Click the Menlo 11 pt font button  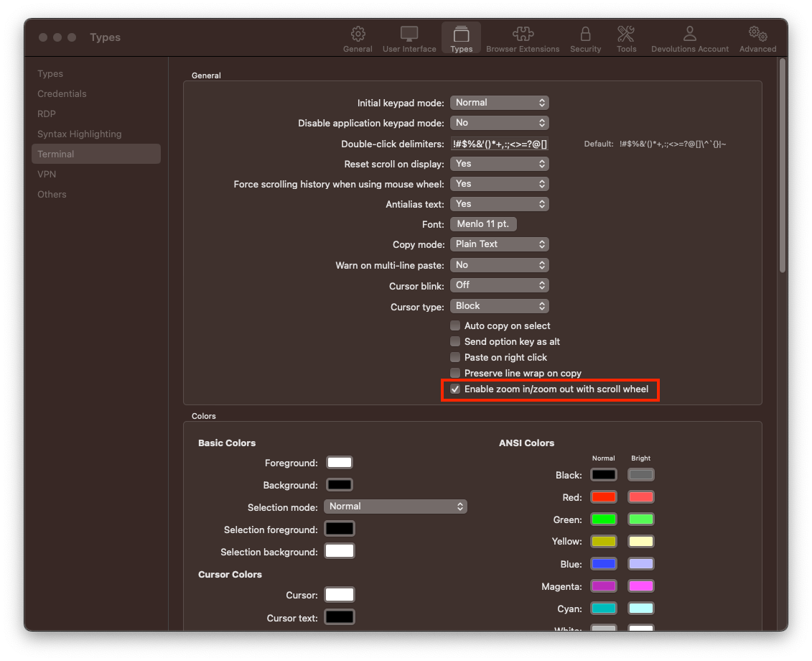click(x=482, y=223)
